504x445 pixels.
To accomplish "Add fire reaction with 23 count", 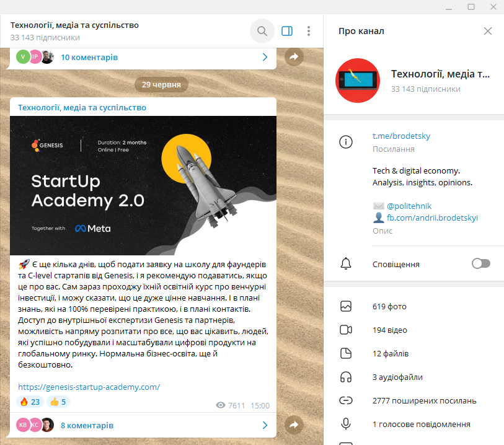I will coord(30,402).
